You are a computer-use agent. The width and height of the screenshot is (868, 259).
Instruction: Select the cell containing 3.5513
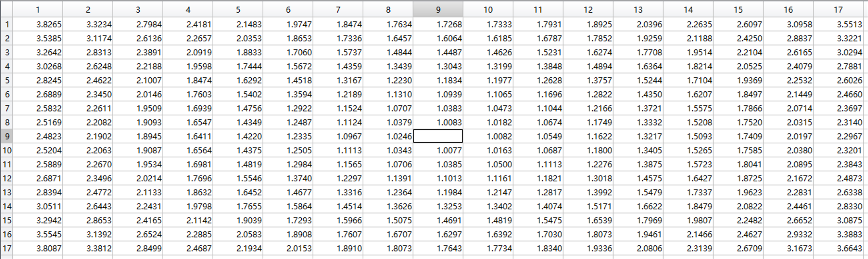tap(838, 24)
